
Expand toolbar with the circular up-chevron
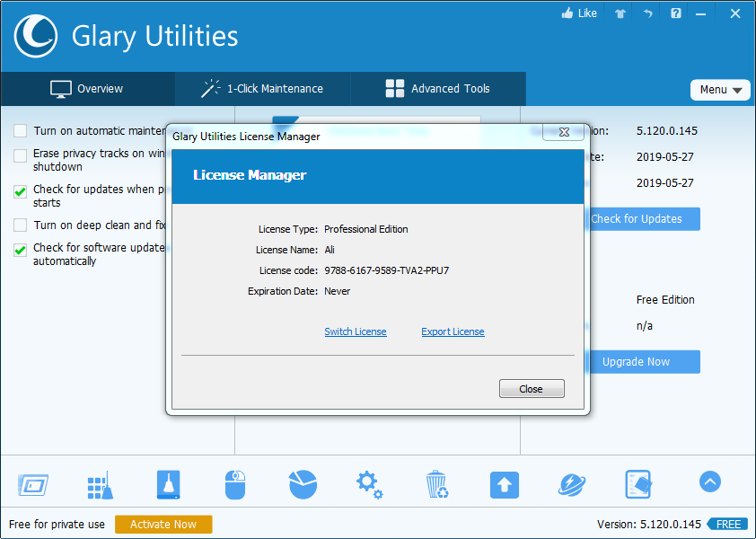[710, 482]
